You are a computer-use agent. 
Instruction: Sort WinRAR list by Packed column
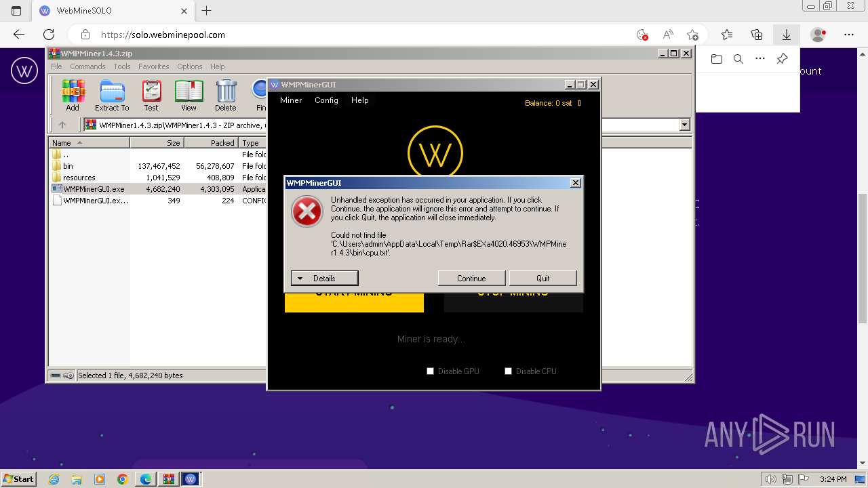click(211, 143)
